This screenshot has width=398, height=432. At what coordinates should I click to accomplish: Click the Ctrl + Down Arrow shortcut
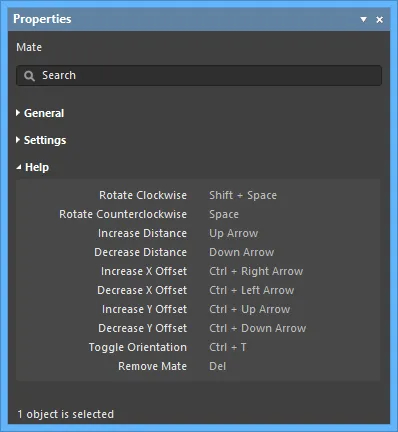pos(258,328)
